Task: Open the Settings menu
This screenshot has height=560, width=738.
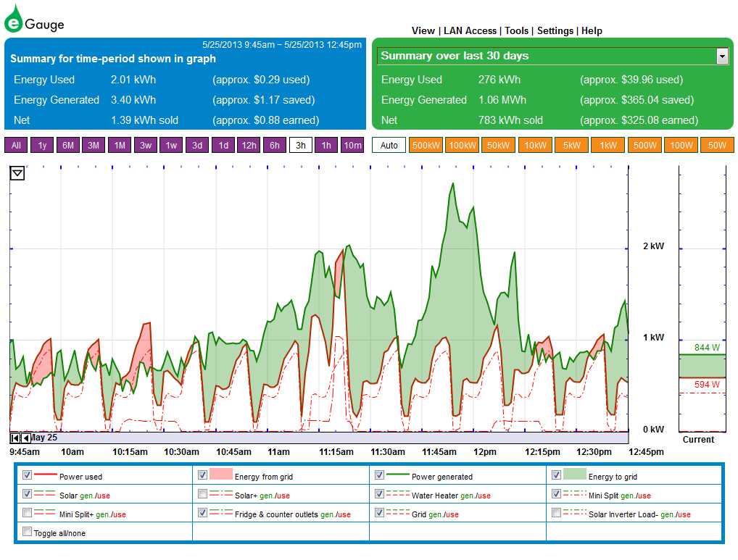Action: point(555,31)
